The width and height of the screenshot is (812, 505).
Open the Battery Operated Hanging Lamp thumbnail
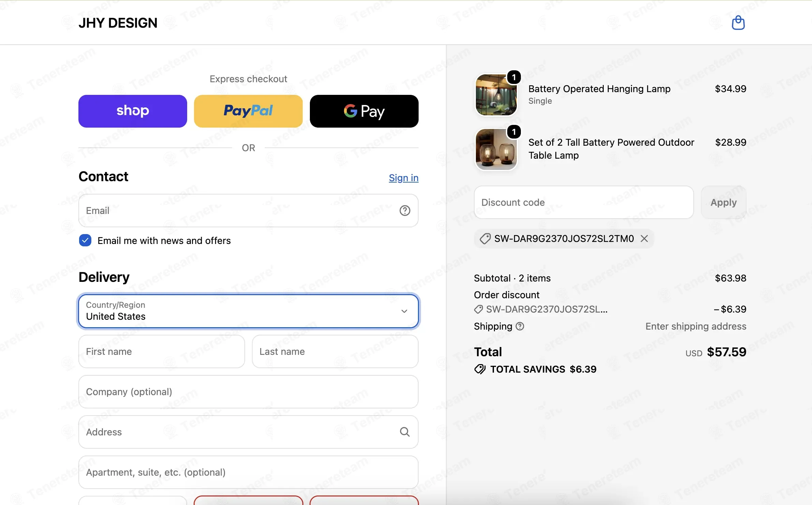click(496, 95)
